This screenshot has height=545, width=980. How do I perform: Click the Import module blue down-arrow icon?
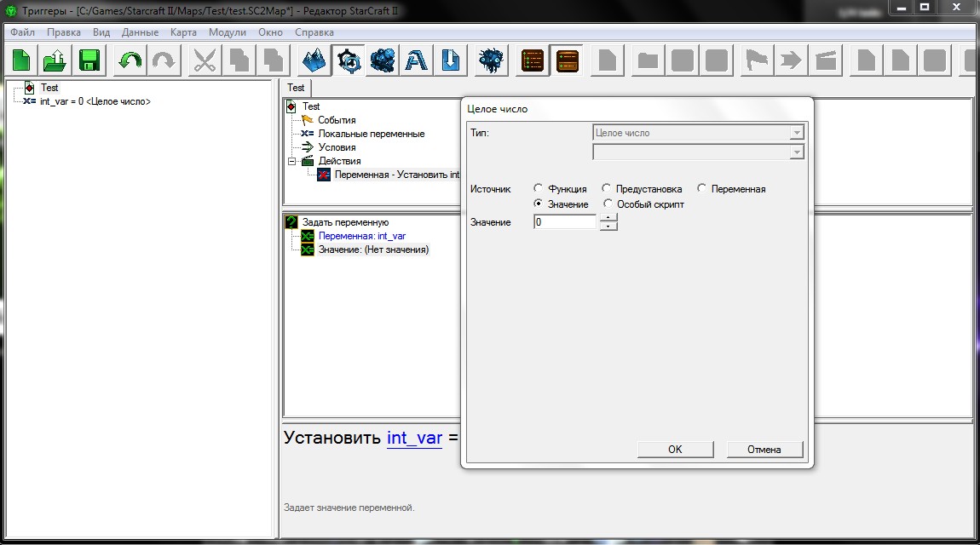[451, 60]
